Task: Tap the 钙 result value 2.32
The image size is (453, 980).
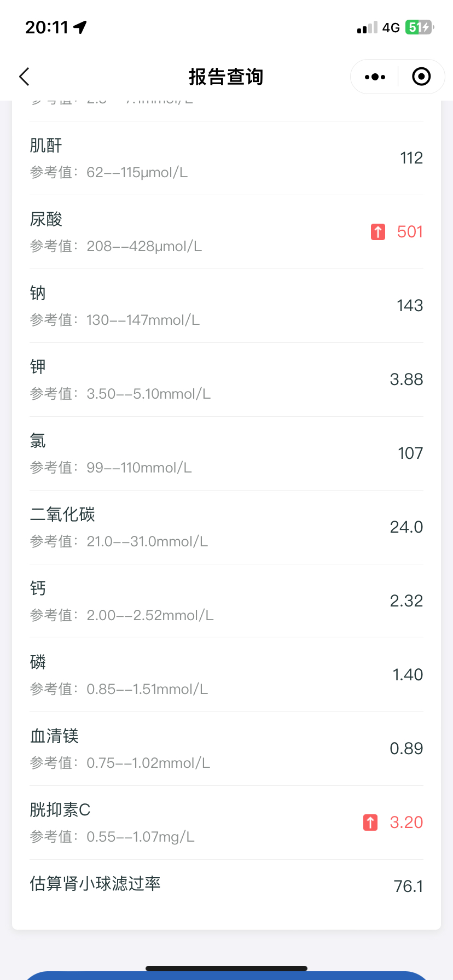Action: tap(406, 601)
